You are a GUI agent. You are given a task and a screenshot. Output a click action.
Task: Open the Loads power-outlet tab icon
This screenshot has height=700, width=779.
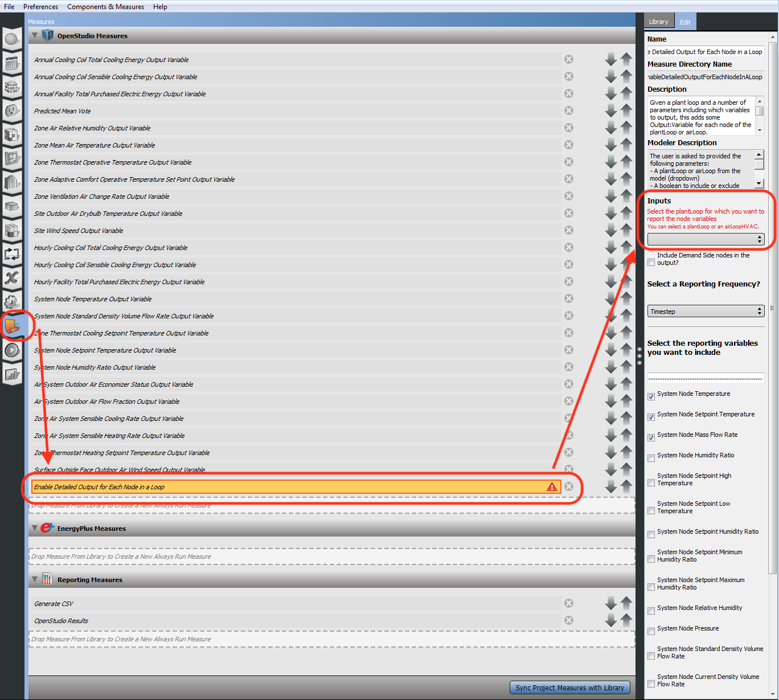click(12, 111)
